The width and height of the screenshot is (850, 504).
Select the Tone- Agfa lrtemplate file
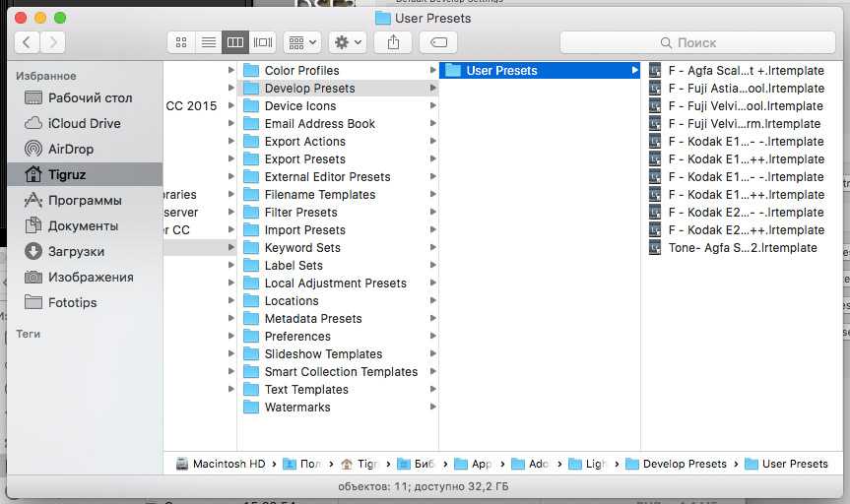(742, 247)
